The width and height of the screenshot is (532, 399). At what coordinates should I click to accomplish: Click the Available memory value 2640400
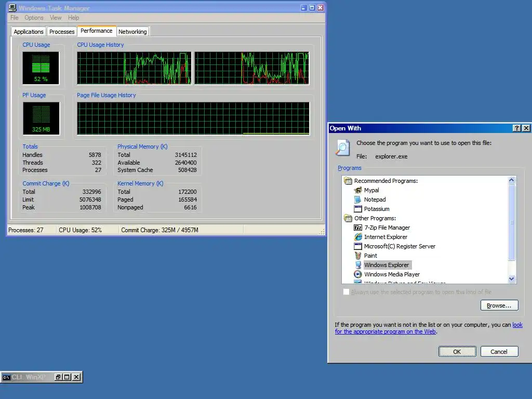tap(186, 163)
